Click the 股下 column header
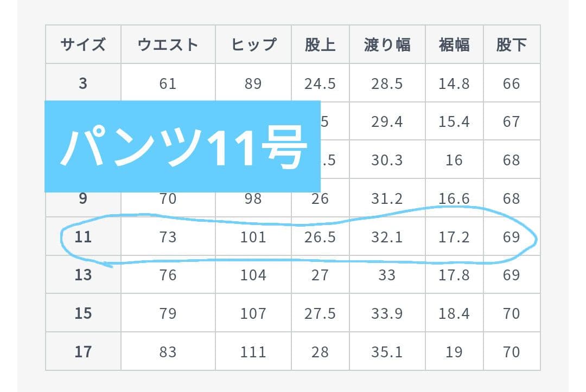The image size is (586, 392). (511, 44)
